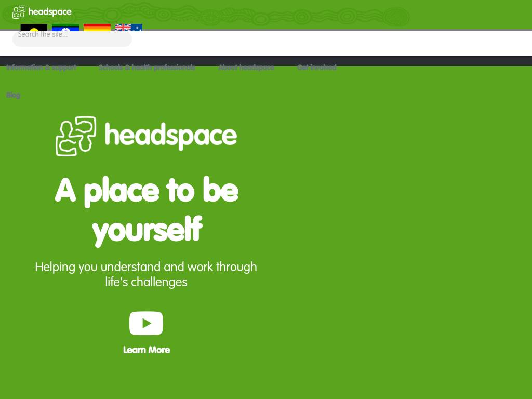Screen dimensions: 532x399
Task: Focus the "Search the site..." field
Action: pos(72,38)
